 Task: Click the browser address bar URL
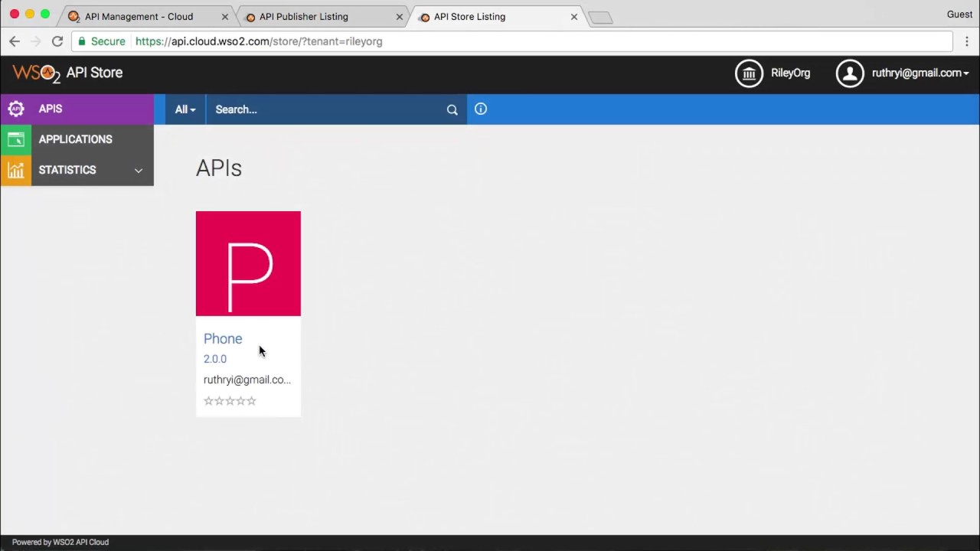259,41
